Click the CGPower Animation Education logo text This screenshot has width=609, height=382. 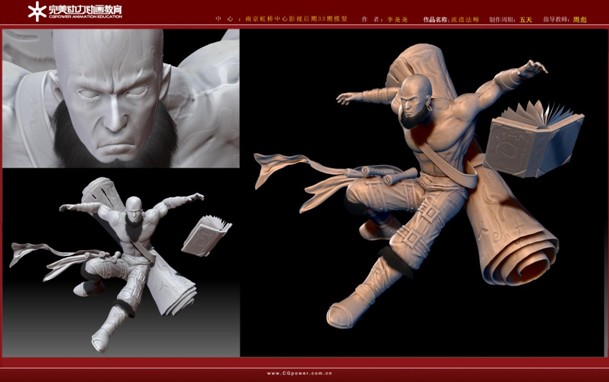(x=85, y=11)
